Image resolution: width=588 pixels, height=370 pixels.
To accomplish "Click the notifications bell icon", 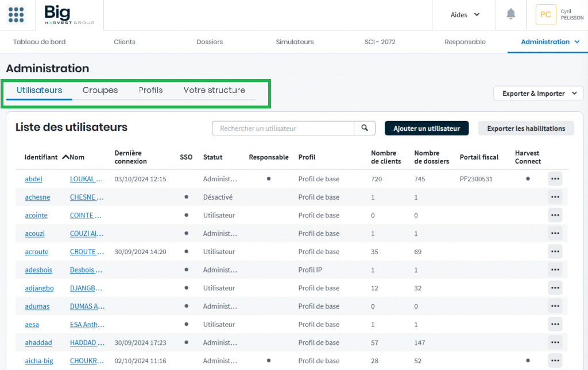I will [x=510, y=14].
